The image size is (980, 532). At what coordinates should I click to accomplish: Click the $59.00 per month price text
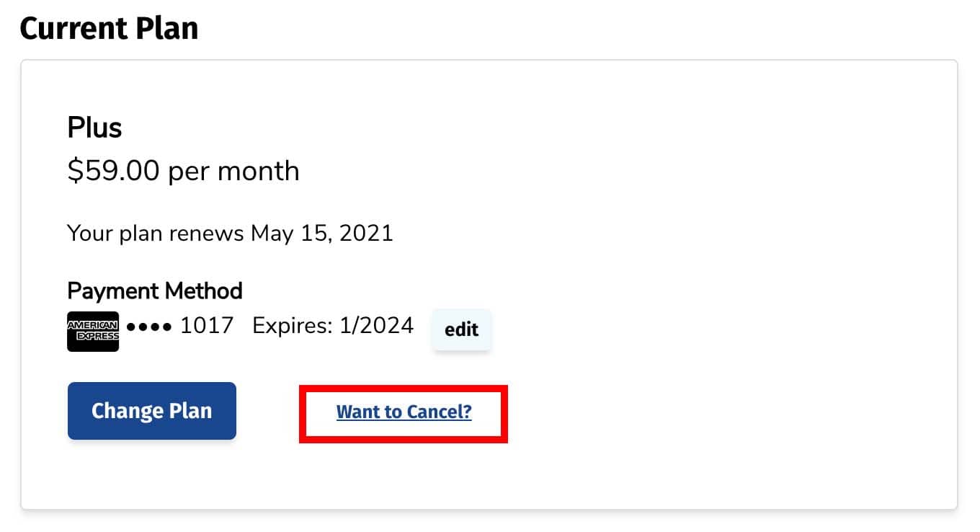point(183,171)
